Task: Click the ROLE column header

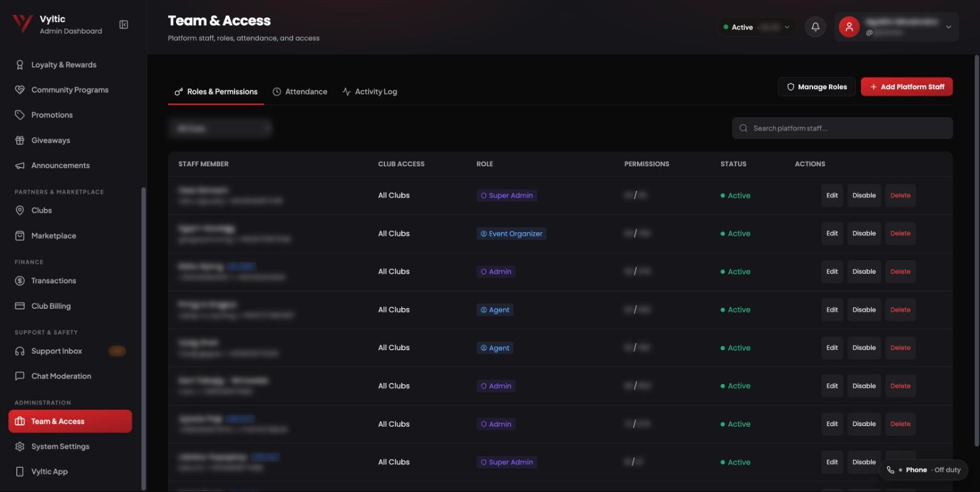Action: pyautogui.click(x=485, y=164)
